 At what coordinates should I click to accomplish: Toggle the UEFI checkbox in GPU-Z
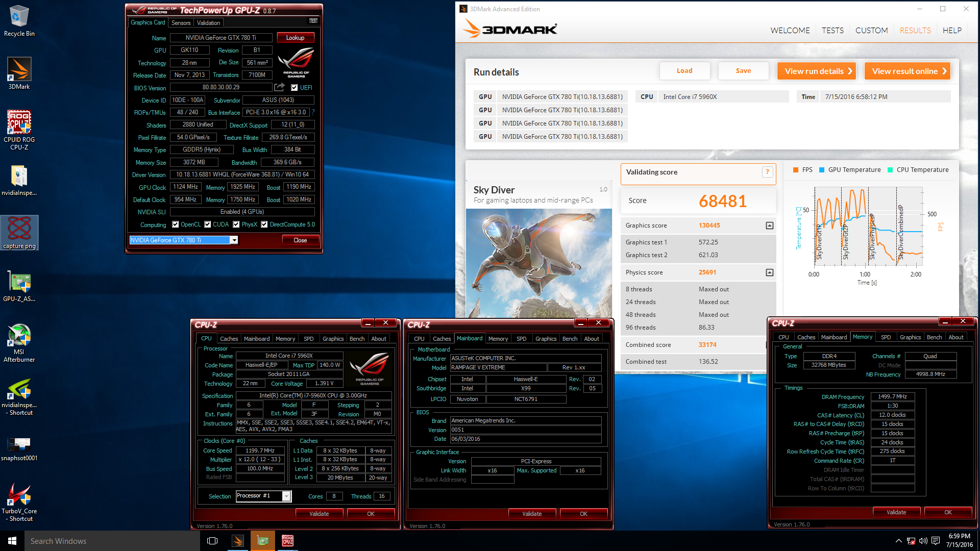click(294, 88)
